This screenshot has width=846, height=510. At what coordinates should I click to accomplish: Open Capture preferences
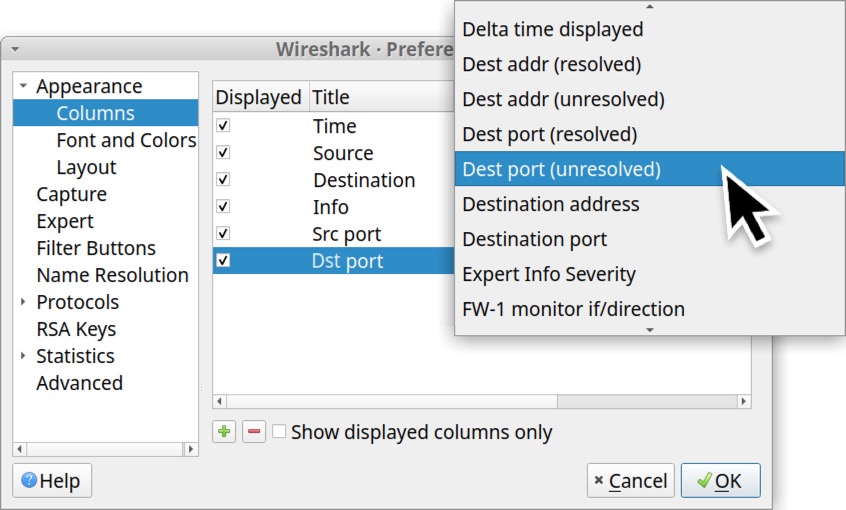(x=72, y=194)
